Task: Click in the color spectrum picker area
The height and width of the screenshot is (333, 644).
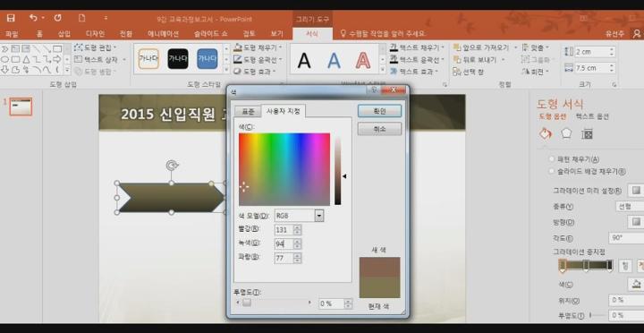Action: tap(284, 169)
